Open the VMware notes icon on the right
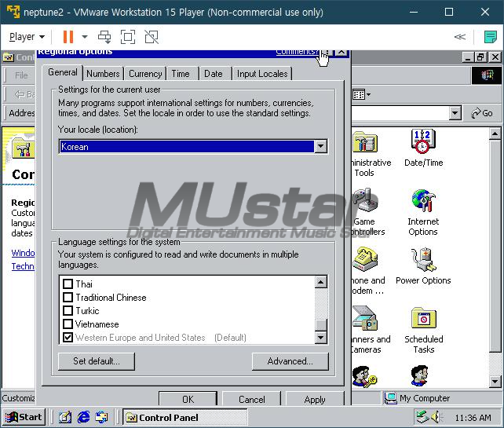This screenshot has height=428, width=504. [490, 37]
